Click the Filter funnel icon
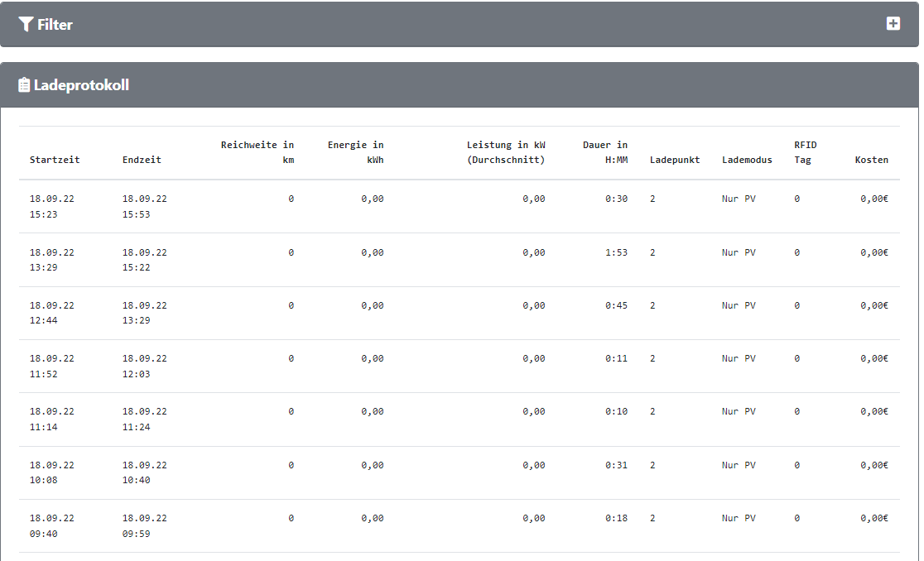This screenshot has width=924, height=561. click(26, 25)
